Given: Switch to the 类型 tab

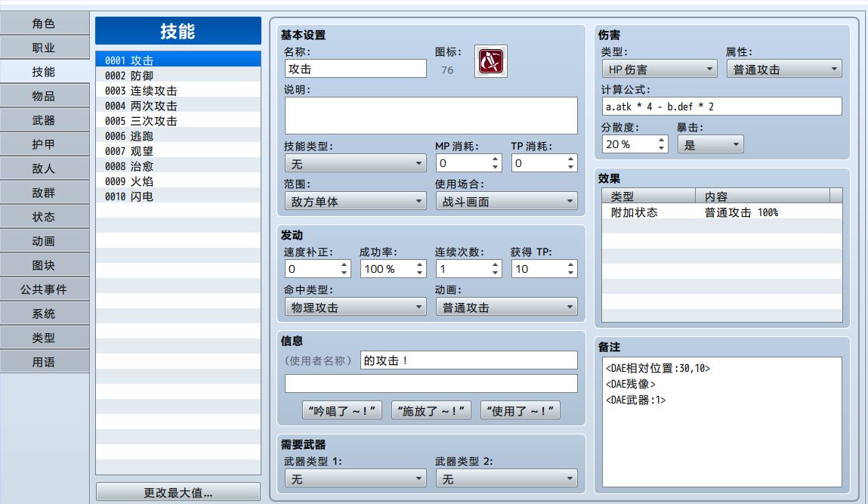Looking at the screenshot, I should tap(45, 338).
